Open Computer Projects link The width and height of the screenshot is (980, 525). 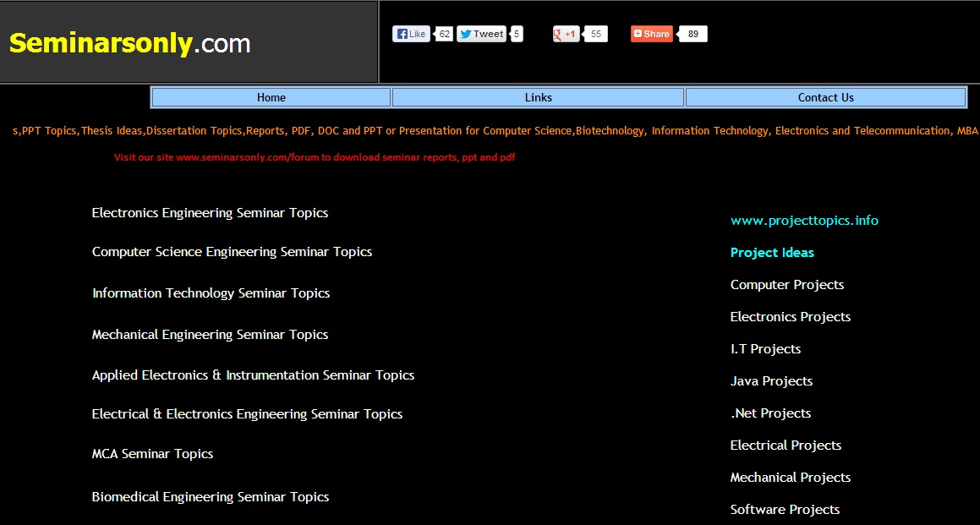787,285
